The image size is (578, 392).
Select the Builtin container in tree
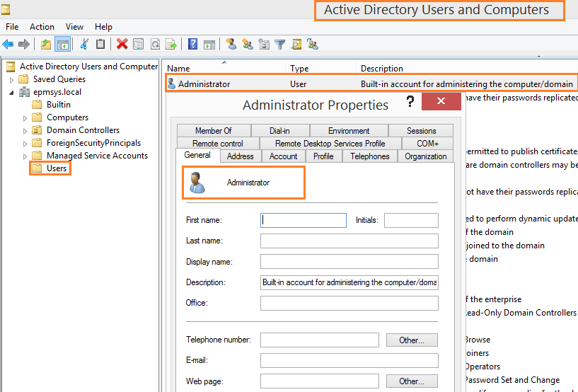pyautogui.click(x=59, y=104)
